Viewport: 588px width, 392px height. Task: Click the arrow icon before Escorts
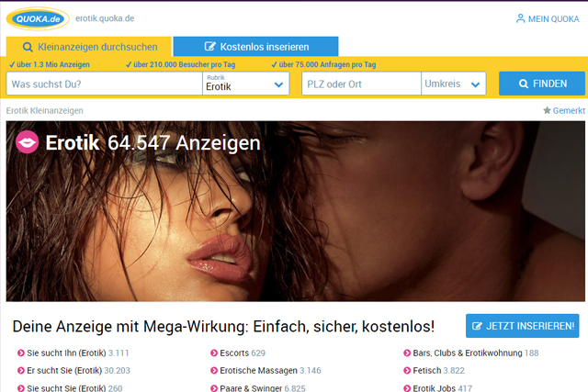coord(214,353)
